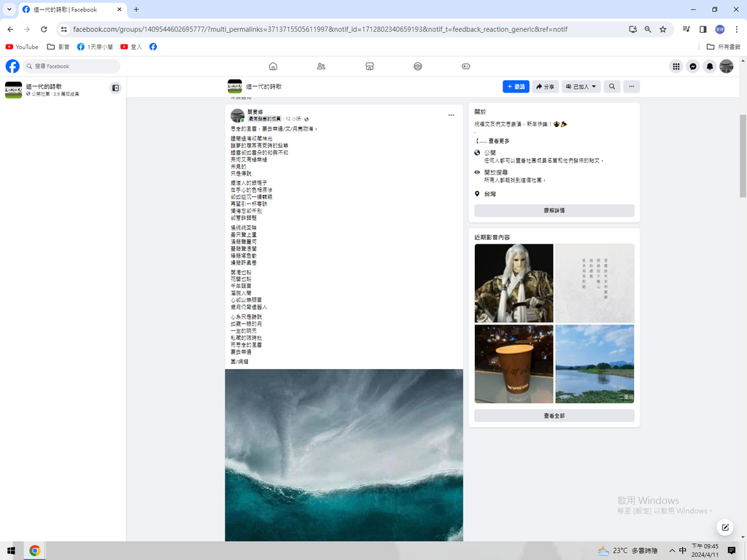Screen dimensions: 747x560
Task: Search within the group using magnifier
Action: (612, 87)
